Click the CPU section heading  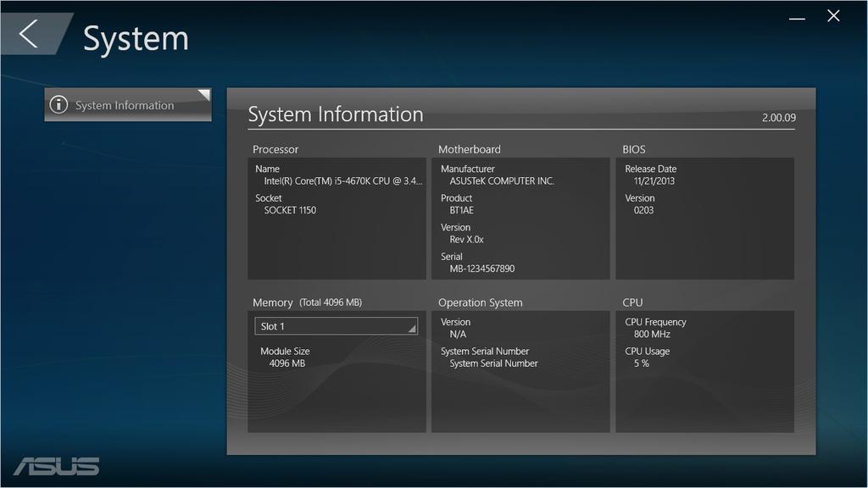point(632,302)
